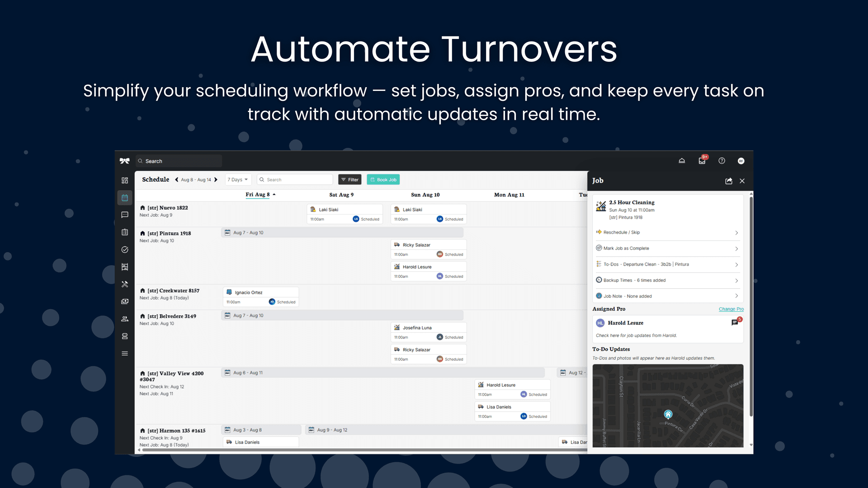Click the Book Job button

pyautogui.click(x=383, y=179)
